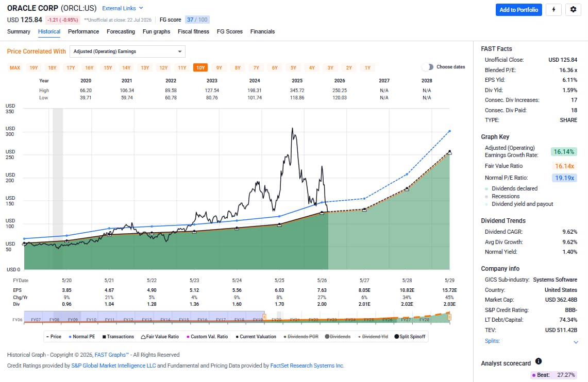Toggle the Split Spinoff legend marker

tap(397, 337)
